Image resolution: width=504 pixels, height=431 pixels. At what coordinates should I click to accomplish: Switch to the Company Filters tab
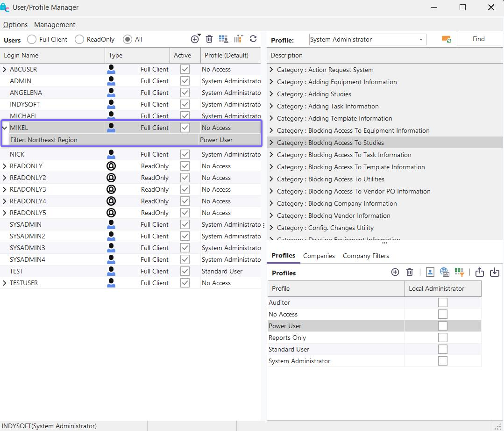coord(366,256)
